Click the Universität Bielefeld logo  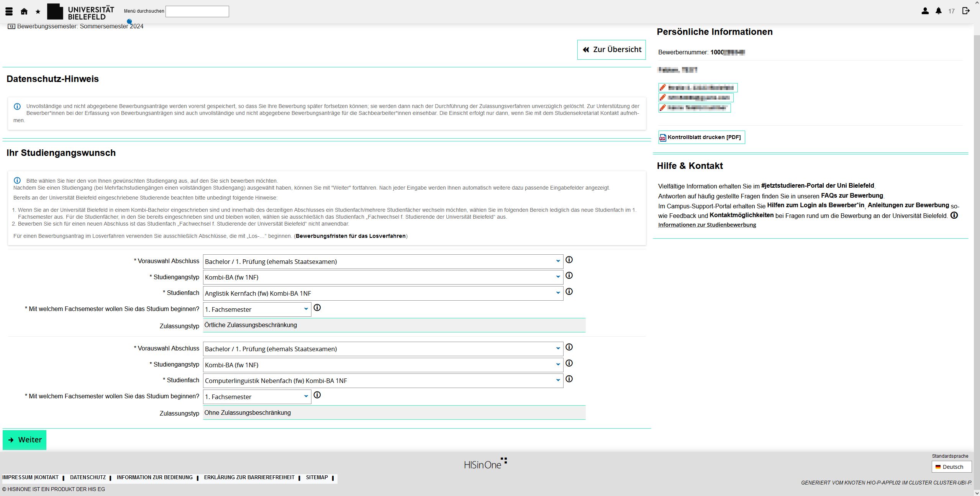point(81,12)
